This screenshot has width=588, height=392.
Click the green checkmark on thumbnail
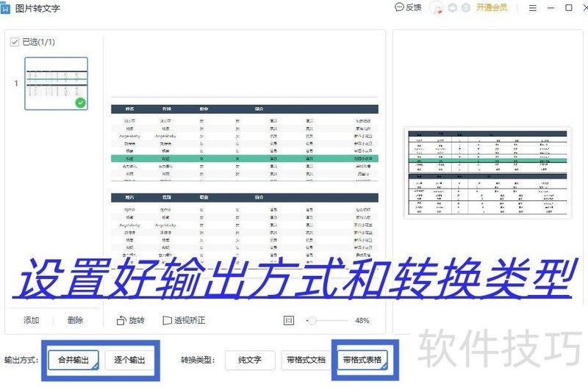pos(80,103)
